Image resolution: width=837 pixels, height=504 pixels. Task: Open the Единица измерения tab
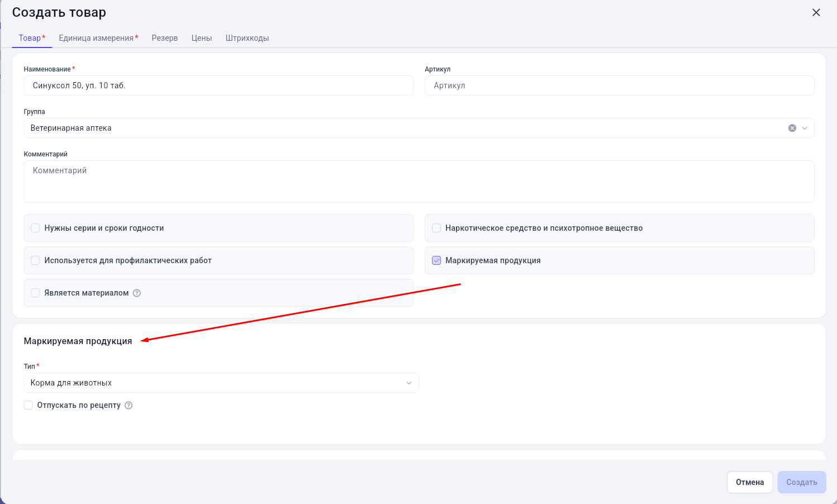(98, 38)
